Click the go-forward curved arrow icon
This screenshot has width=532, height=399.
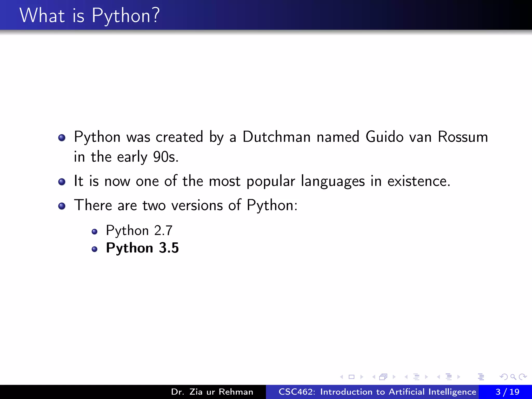(x=523, y=377)
